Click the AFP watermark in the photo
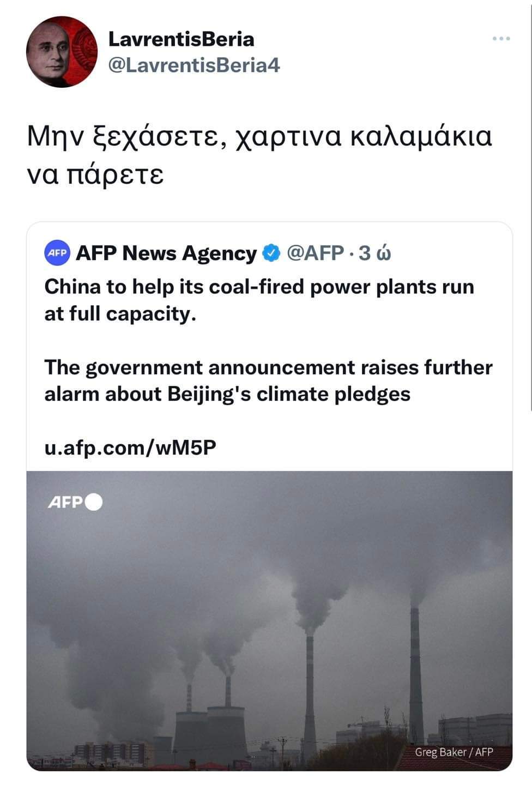The height and width of the screenshot is (785, 532). click(65, 502)
